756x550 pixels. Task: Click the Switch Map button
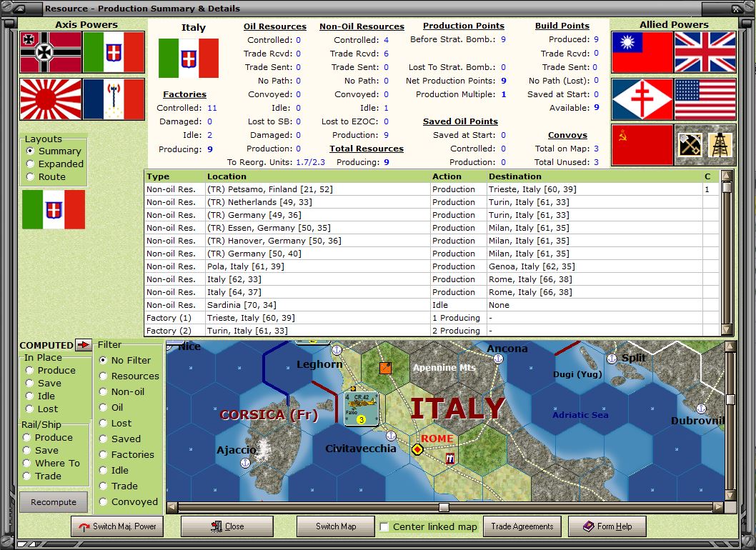[336, 526]
